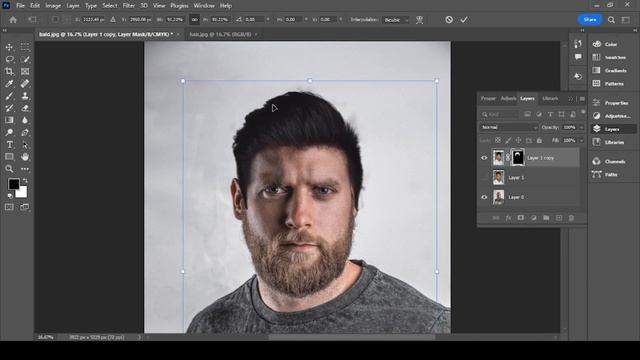Open the workspace switcher icon
Screen dimensions: 640x360
pyautogui.click(x=626, y=20)
